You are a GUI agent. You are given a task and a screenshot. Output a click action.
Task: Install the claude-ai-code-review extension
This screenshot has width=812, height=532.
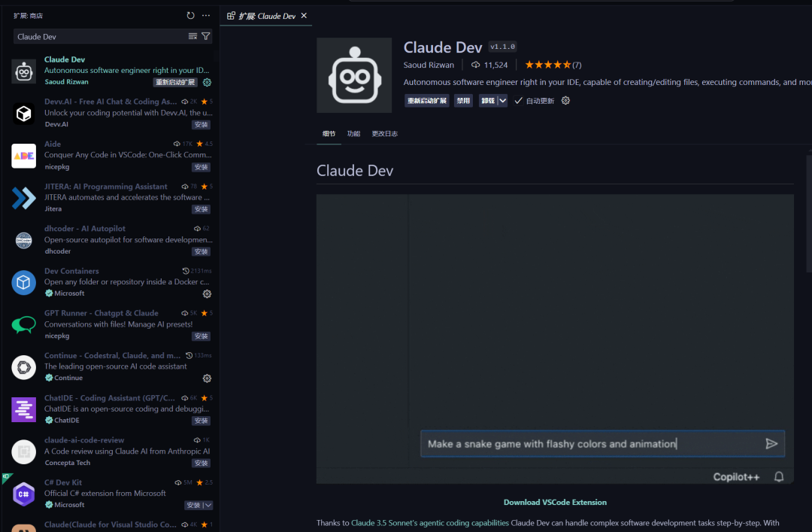click(201, 463)
